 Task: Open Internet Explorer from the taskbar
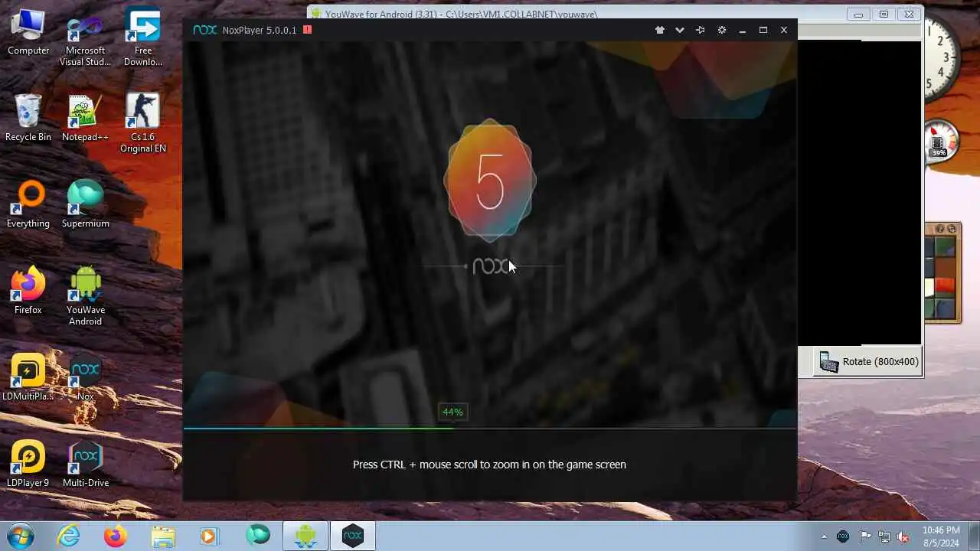[x=69, y=536]
